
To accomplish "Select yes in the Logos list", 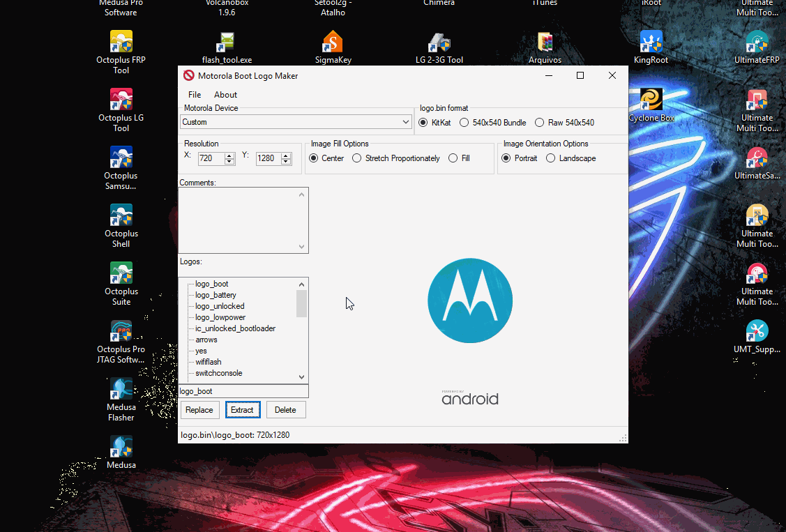I will click(201, 351).
